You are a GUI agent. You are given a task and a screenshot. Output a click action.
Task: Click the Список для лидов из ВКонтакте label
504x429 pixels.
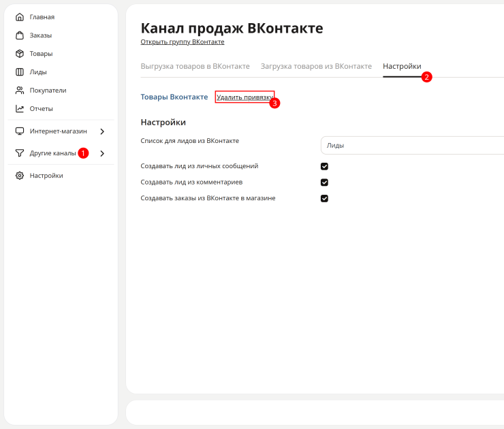[x=189, y=141]
